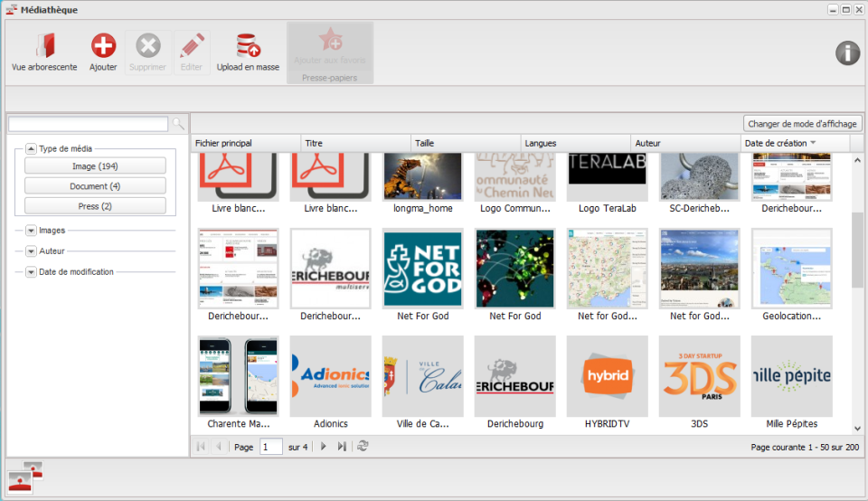Select the Derichebourg logo thumbnail in bottom row

coord(514,376)
